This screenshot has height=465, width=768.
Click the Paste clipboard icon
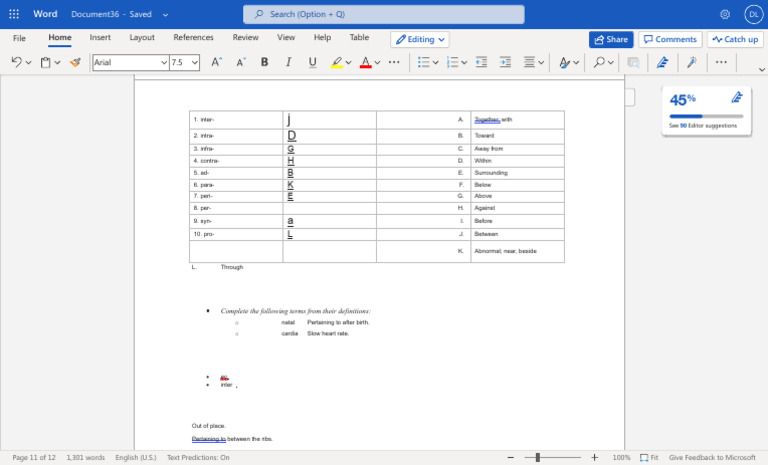point(46,62)
